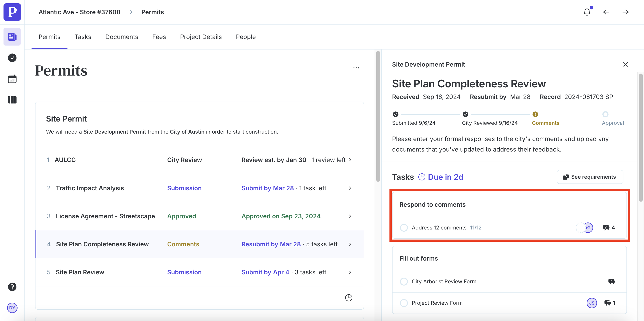Expand the Site Plan Review row chevron
Viewport: 644px width, 321px height.
pos(350,272)
